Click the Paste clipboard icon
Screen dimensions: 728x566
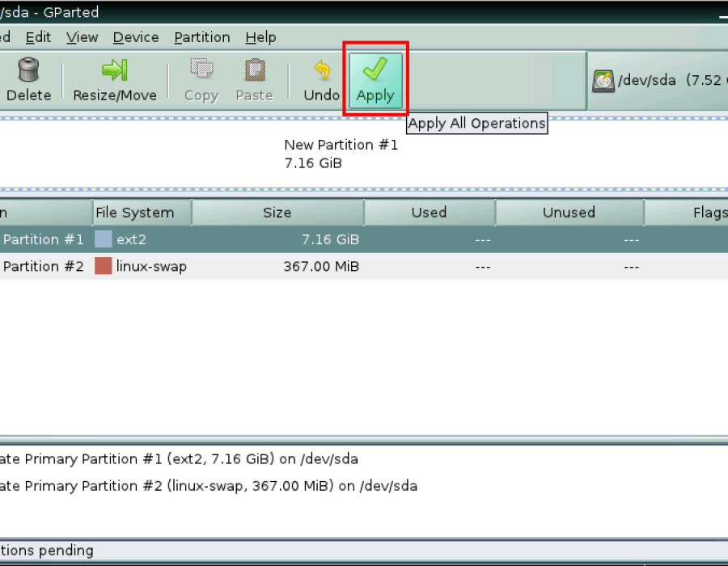tap(255, 70)
